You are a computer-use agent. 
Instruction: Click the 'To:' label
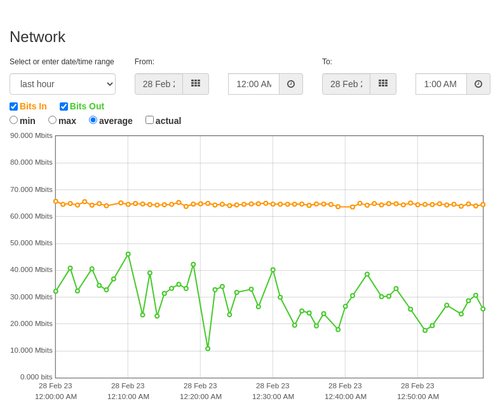pyautogui.click(x=327, y=62)
